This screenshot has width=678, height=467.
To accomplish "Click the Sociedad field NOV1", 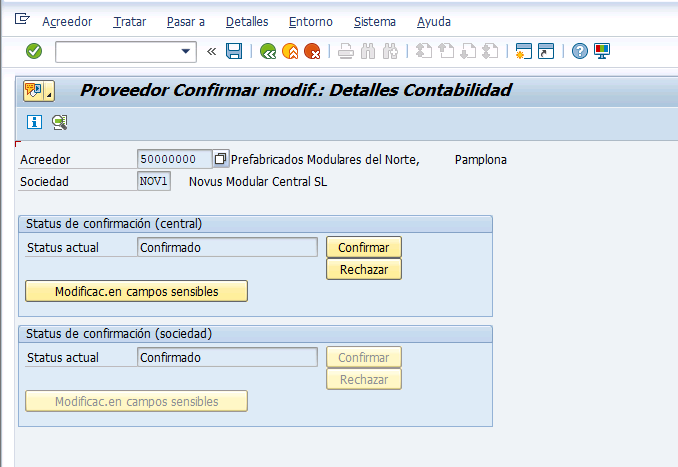I will [x=154, y=181].
